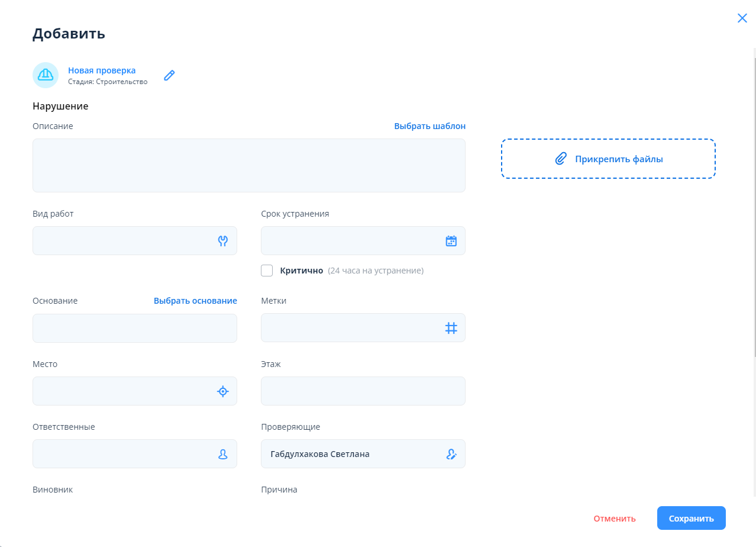Click the edit-user icon in Проверяющие field
756x547 pixels.
coord(451,454)
